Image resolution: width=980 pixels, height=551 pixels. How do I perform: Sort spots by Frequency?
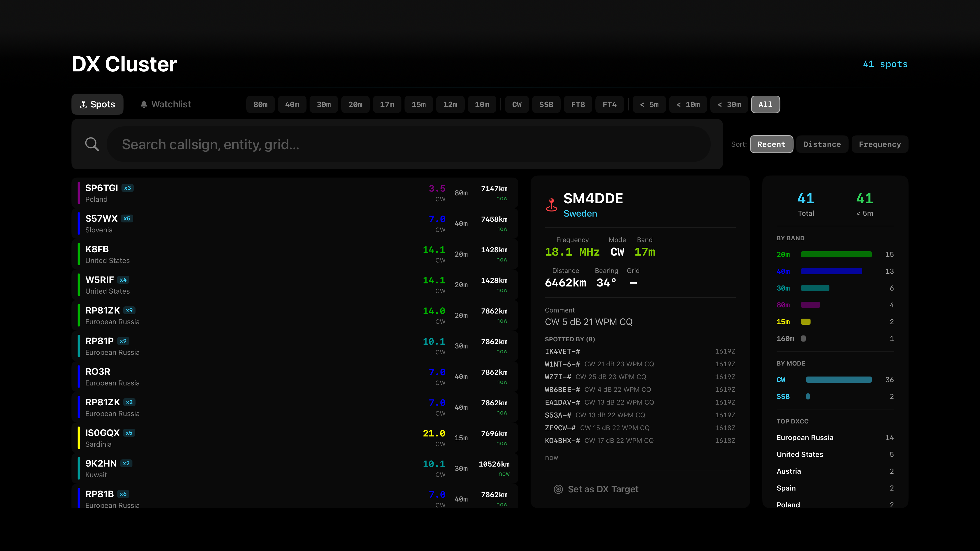[880, 144]
